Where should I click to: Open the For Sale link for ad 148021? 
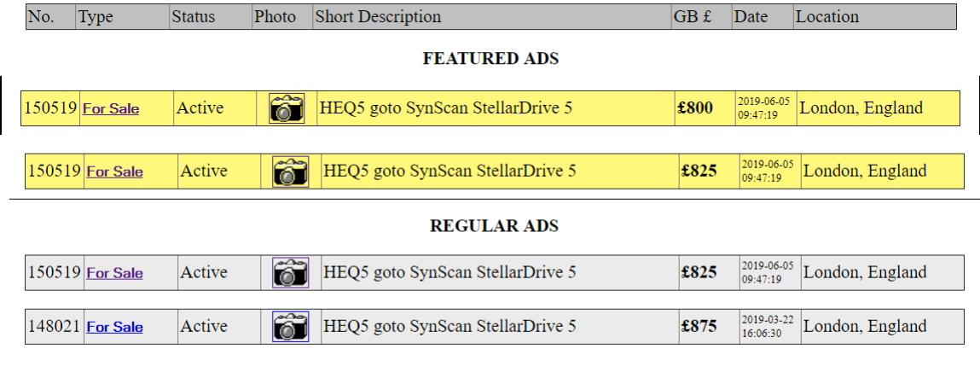(114, 327)
